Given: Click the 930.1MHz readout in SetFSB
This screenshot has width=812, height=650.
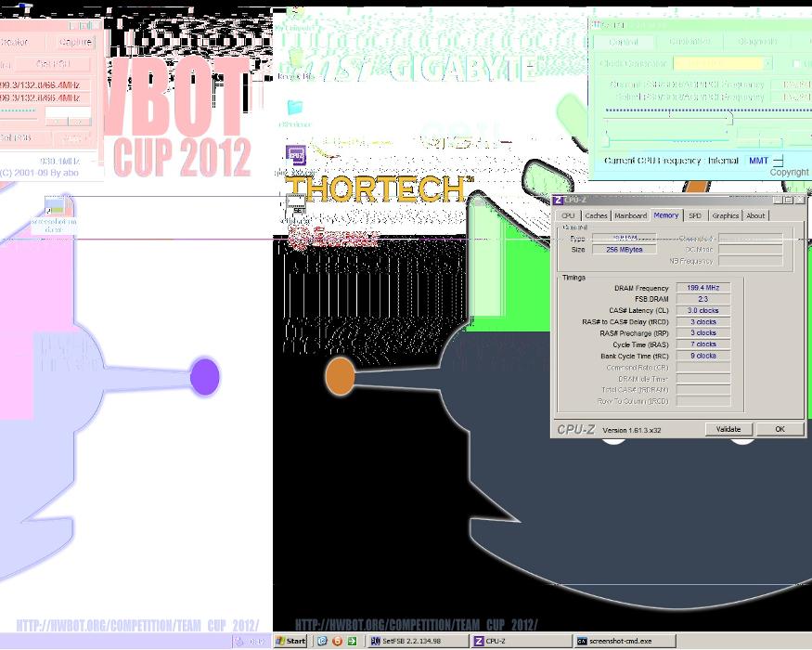Looking at the screenshot, I should (60, 162).
